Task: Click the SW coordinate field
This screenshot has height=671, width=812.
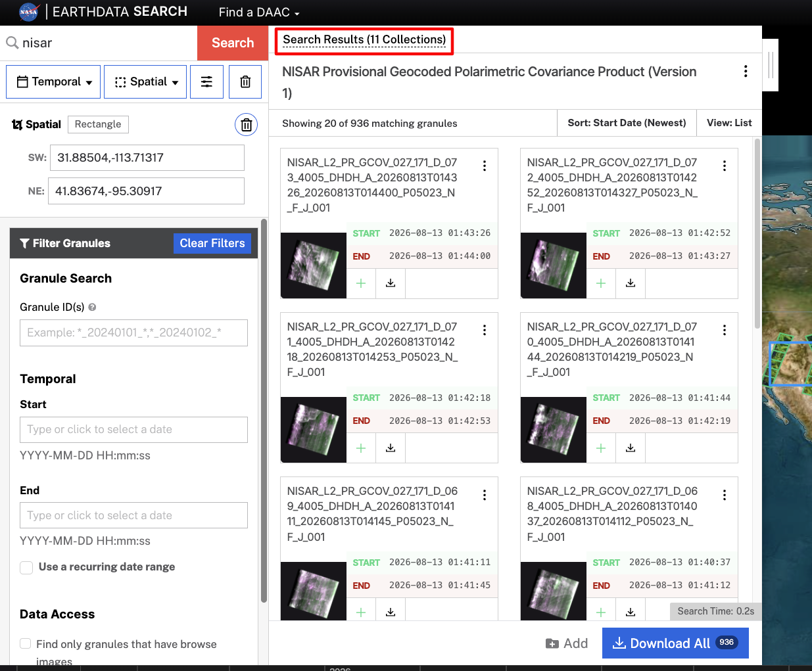Action: [147, 158]
